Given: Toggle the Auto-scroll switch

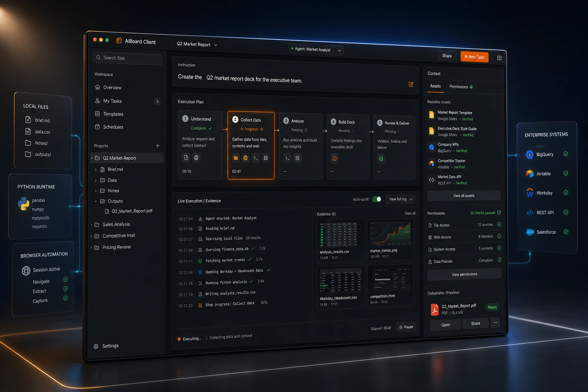Looking at the screenshot, I should coord(377,199).
